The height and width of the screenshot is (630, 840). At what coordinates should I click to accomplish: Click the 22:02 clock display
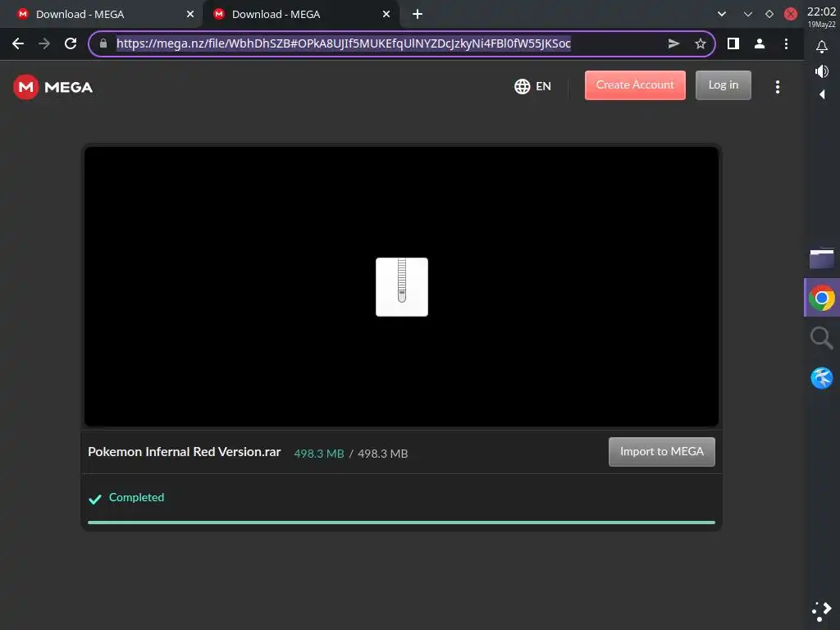(x=821, y=11)
